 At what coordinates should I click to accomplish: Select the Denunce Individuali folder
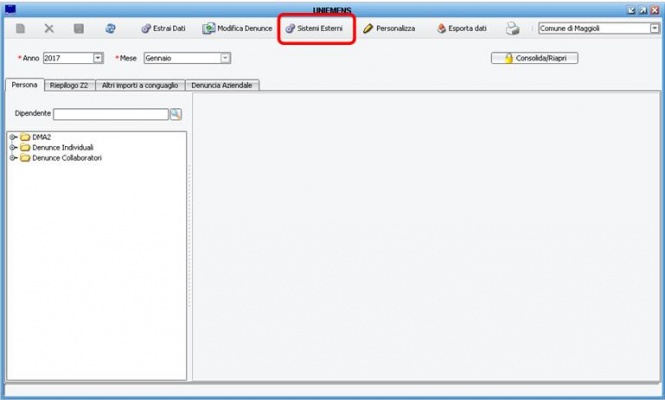click(x=57, y=147)
